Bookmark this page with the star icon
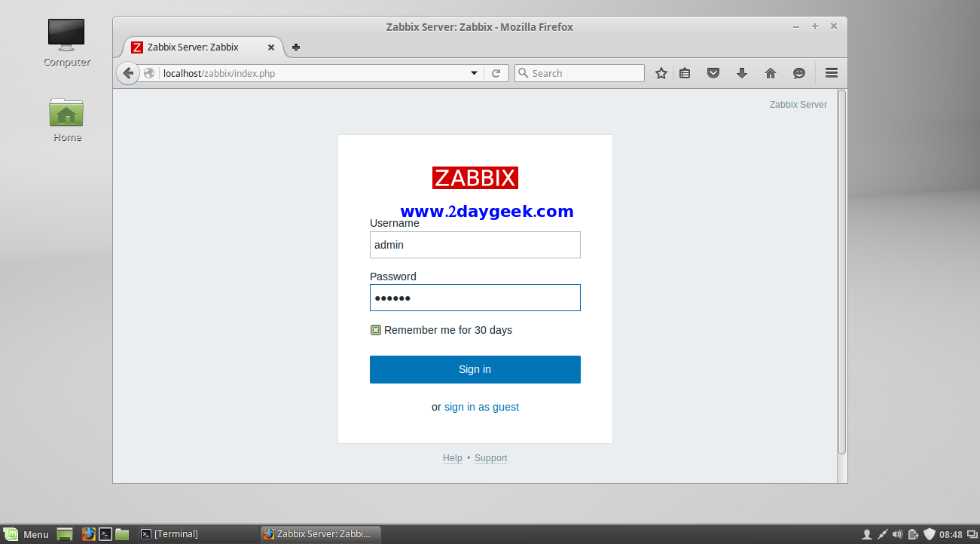Screen dimensions: 980x544 [661, 73]
